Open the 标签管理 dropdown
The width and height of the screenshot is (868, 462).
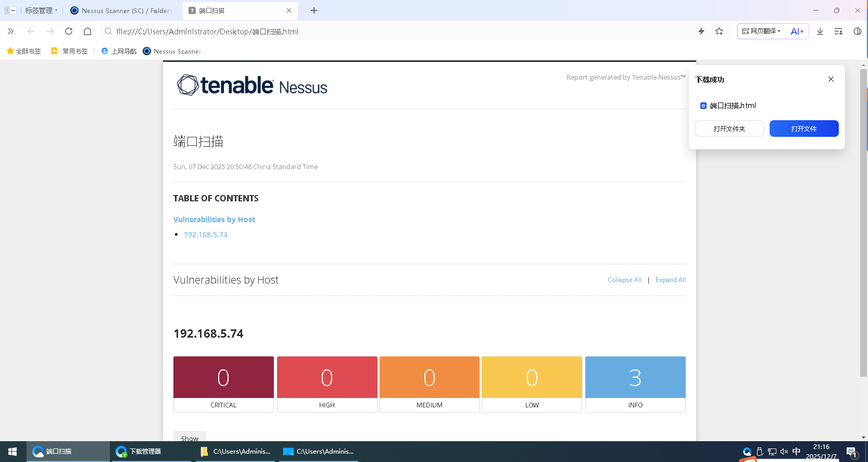point(41,10)
